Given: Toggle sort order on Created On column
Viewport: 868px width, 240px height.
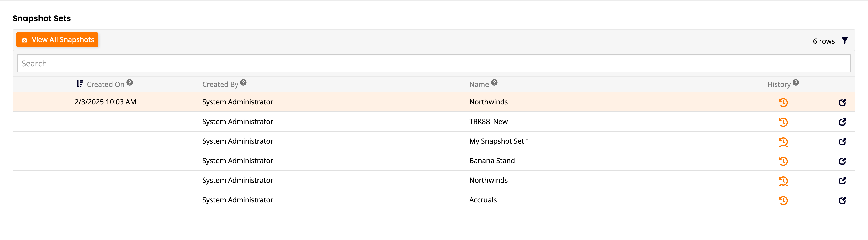Looking at the screenshot, I should click(80, 84).
